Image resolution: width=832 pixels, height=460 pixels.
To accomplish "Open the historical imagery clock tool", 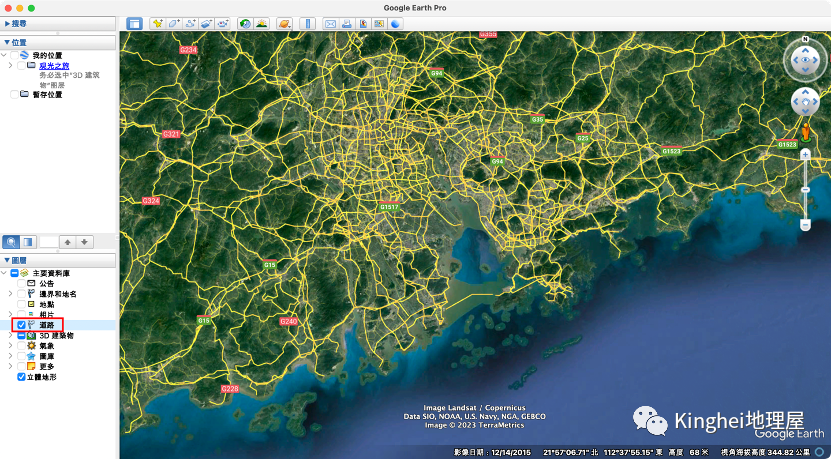I will coord(245,23).
